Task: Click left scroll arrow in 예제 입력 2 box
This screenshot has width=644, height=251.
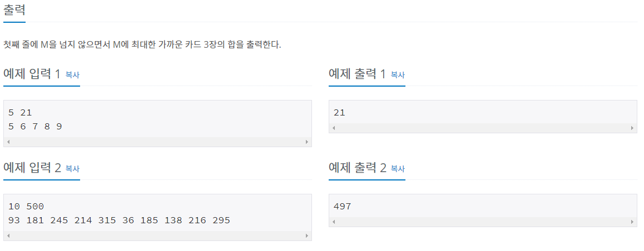Action: (8, 236)
